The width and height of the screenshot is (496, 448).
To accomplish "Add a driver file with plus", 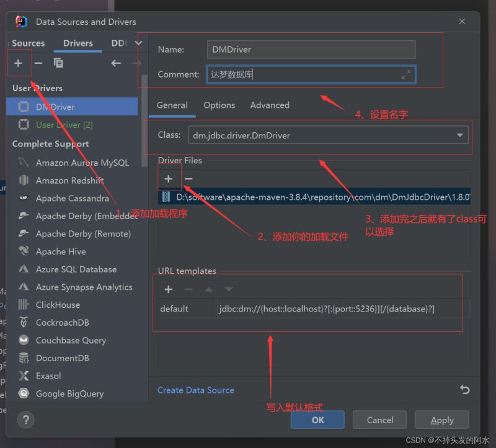I will pos(168,179).
